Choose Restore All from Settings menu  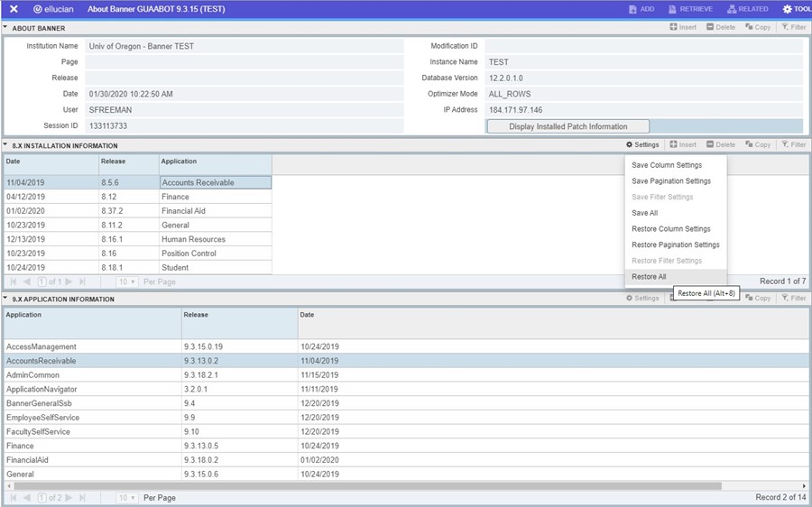676,277
